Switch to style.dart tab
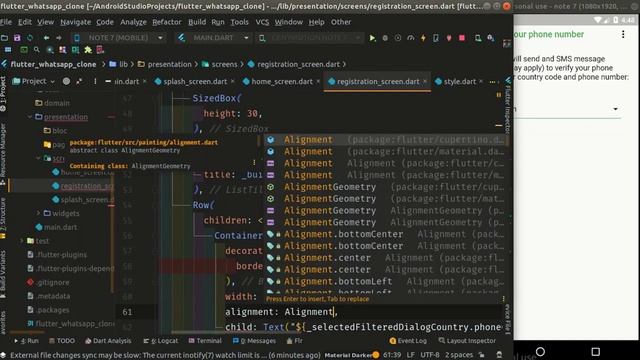This screenshot has width=640, height=360. (x=459, y=82)
